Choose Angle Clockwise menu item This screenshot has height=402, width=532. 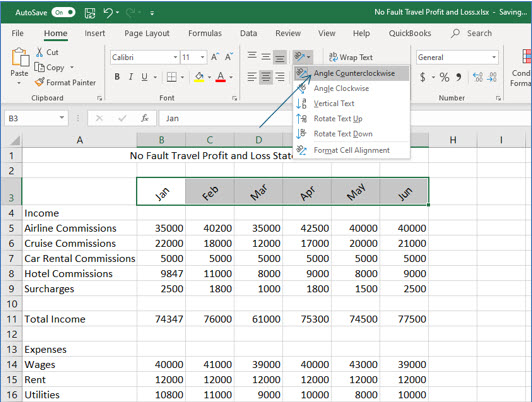click(351, 89)
